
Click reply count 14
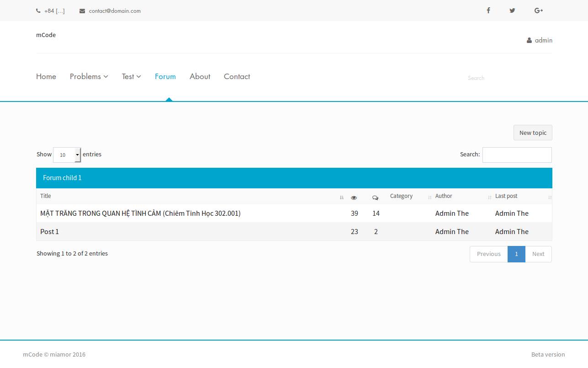(x=376, y=213)
